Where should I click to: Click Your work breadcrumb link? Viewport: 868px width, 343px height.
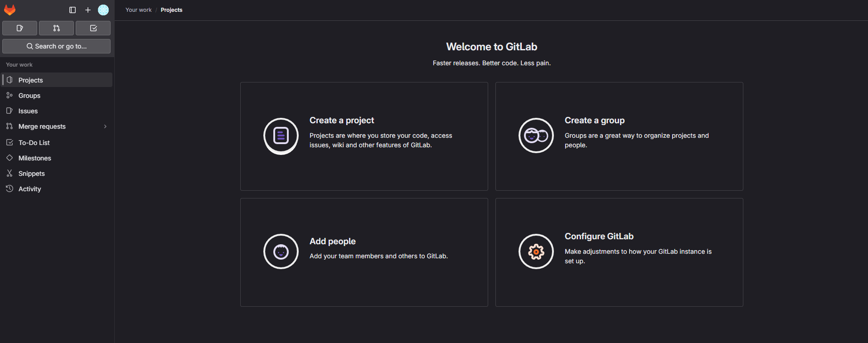point(139,10)
